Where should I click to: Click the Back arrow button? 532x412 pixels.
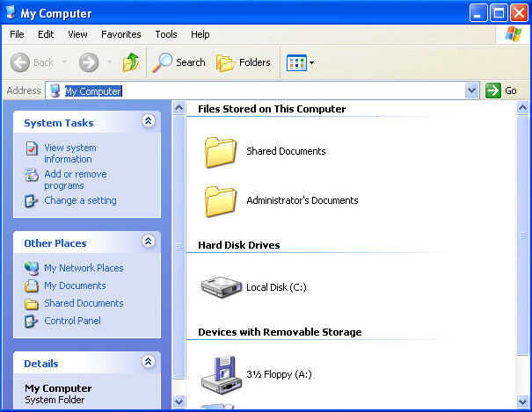(x=20, y=62)
